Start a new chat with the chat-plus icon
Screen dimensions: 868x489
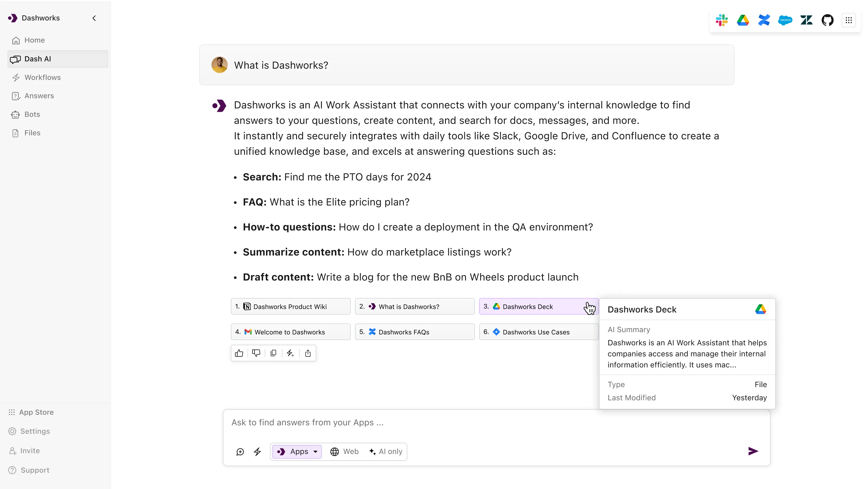coord(240,451)
